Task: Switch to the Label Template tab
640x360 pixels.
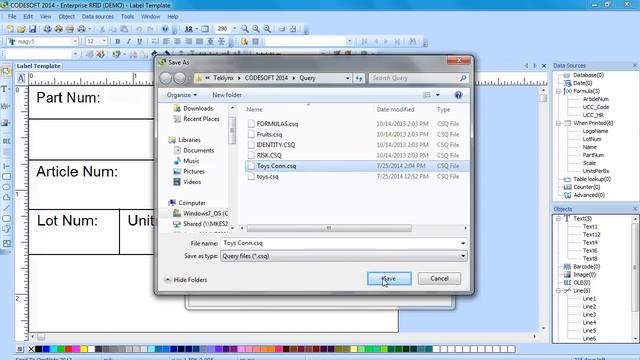Action: click(x=39, y=66)
